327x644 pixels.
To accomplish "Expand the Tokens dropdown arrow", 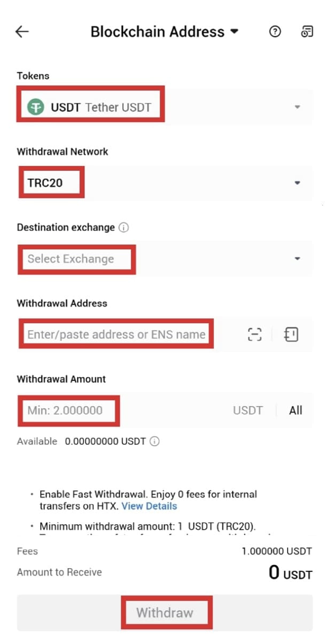I will tap(297, 107).
